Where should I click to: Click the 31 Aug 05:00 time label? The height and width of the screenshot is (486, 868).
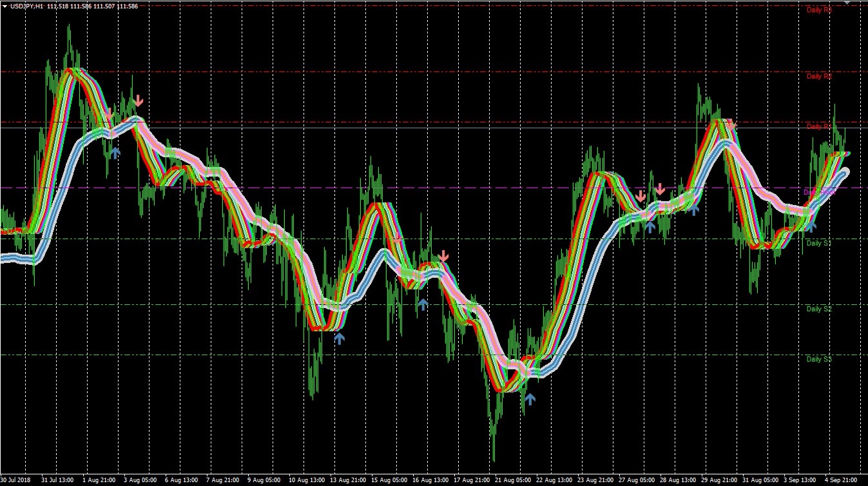click(762, 480)
